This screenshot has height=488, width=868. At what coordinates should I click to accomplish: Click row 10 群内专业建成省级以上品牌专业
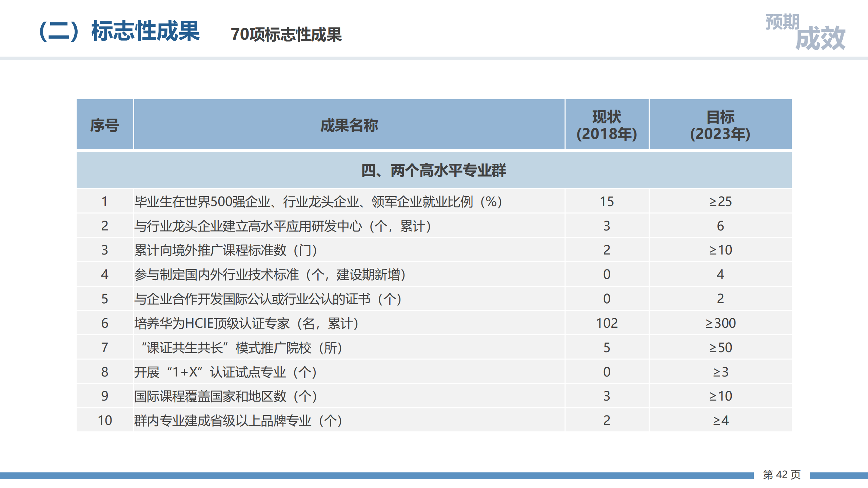tap(238, 421)
